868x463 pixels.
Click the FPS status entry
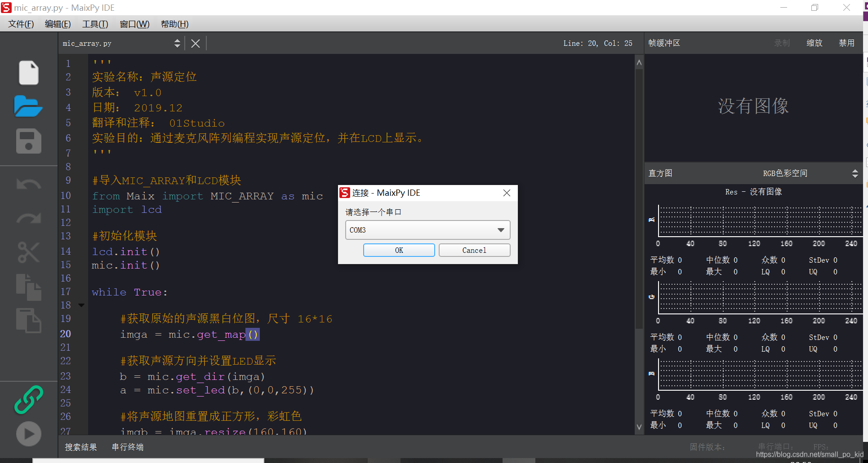coord(821,447)
